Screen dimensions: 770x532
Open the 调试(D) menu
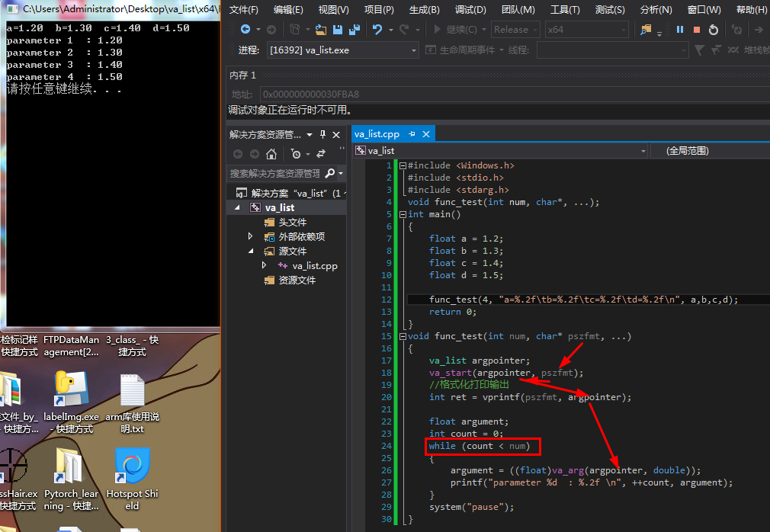click(470, 10)
